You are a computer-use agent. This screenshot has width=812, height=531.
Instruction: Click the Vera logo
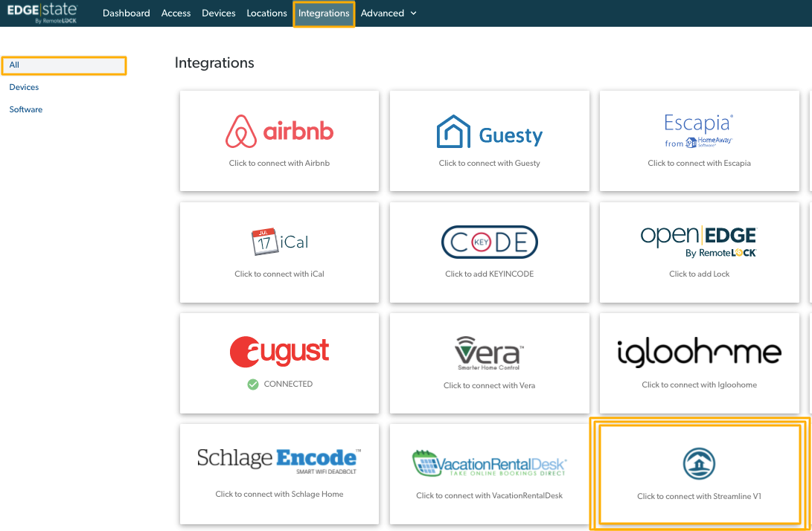[x=490, y=353]
